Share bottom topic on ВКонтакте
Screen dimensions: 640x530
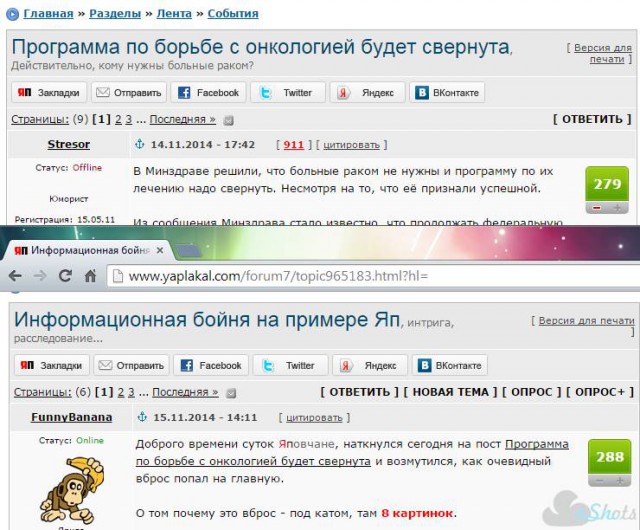(450, 365)
